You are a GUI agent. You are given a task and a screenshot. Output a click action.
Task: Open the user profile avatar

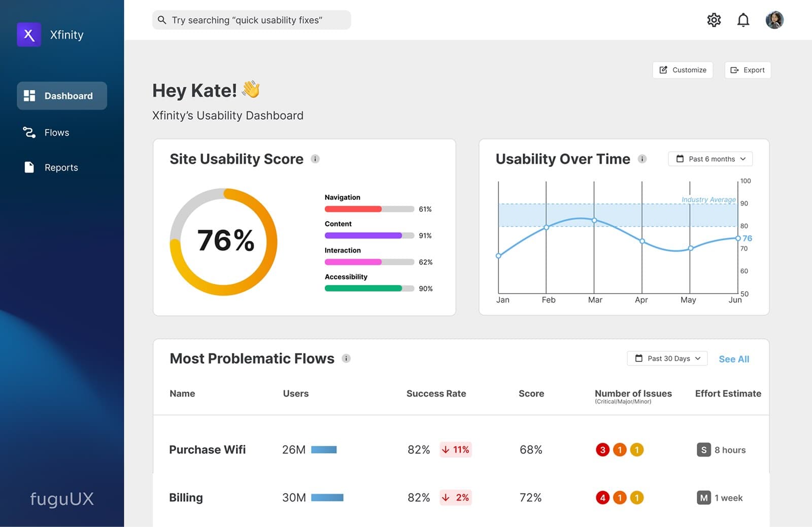point(774,20)
